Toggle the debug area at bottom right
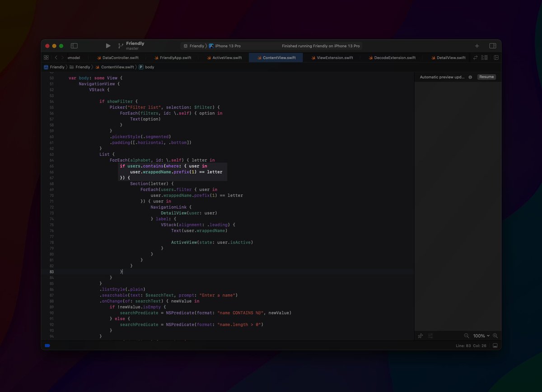 pos(495,346)
